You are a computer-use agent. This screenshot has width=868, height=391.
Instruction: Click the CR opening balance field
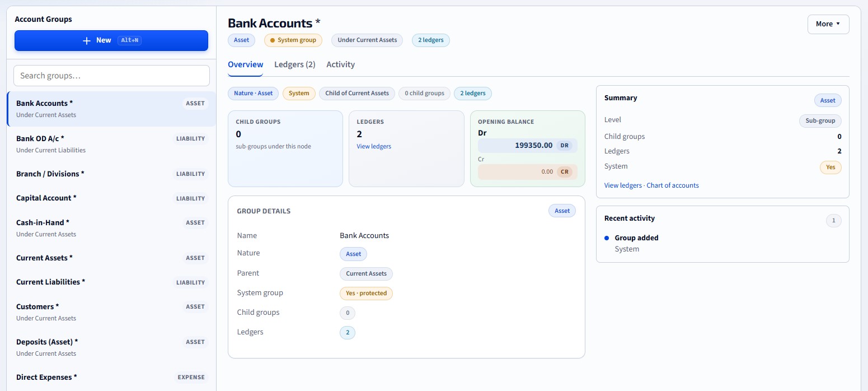pyautogui.click(x=528, y=172)
